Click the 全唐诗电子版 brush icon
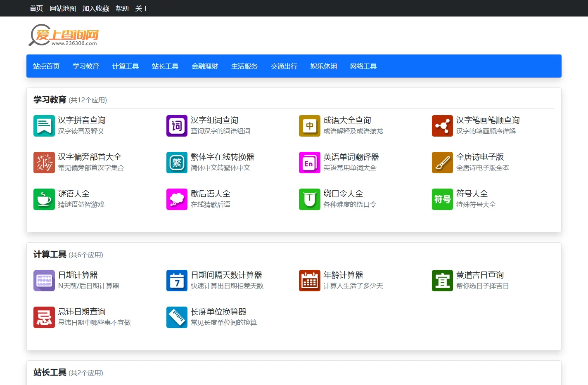Viewport: 588px width, 385px height. pos(442,163)
